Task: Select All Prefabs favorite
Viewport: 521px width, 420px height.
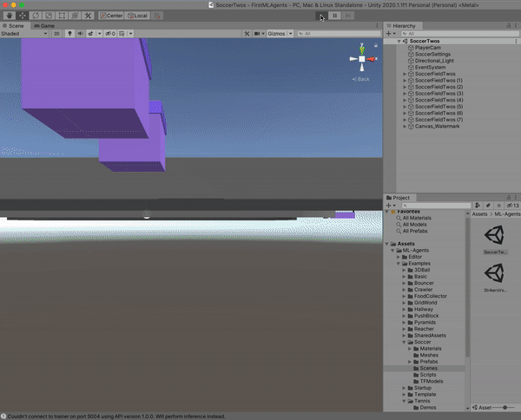Action: 415,231
